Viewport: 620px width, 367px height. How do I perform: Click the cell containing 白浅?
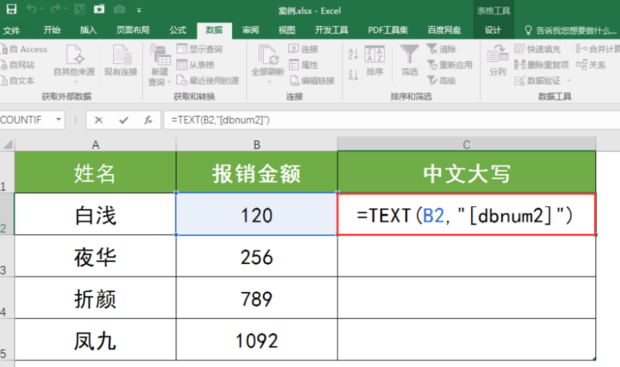click(95, 215)
